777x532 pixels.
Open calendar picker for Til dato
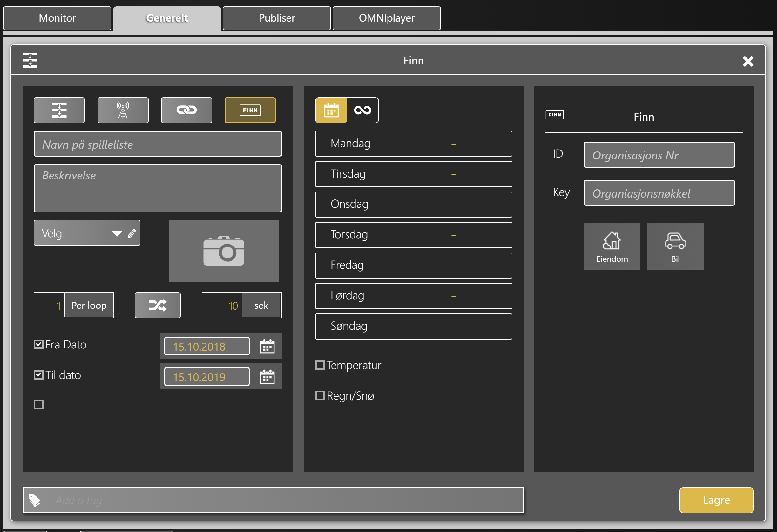pyautogui.click(x=267, y=376)
